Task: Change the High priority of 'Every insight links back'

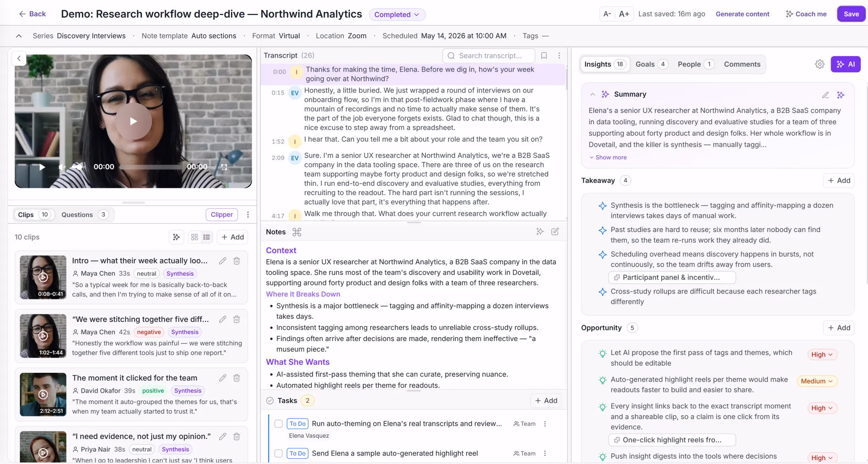Action: click(822, 408)
